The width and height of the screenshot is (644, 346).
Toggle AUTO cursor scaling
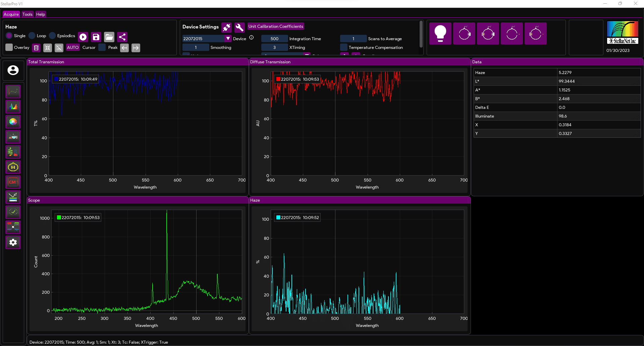[72, 47]
